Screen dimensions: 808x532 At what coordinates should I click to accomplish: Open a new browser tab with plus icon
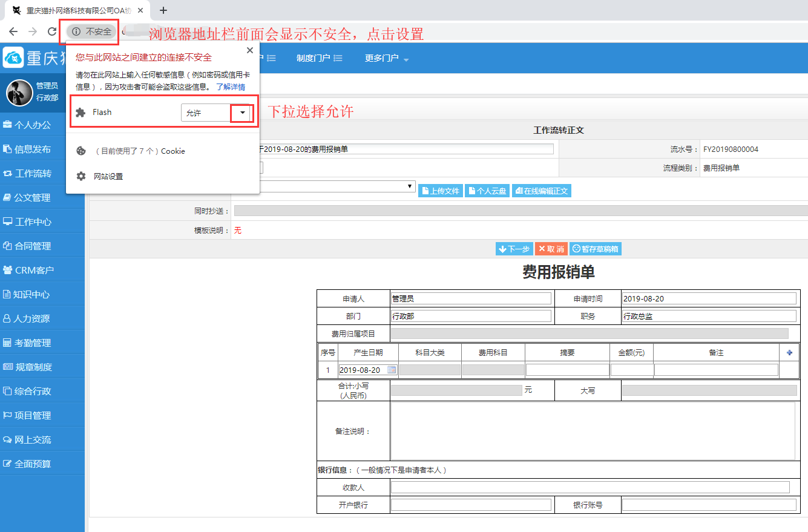click(x=163, y=10)
